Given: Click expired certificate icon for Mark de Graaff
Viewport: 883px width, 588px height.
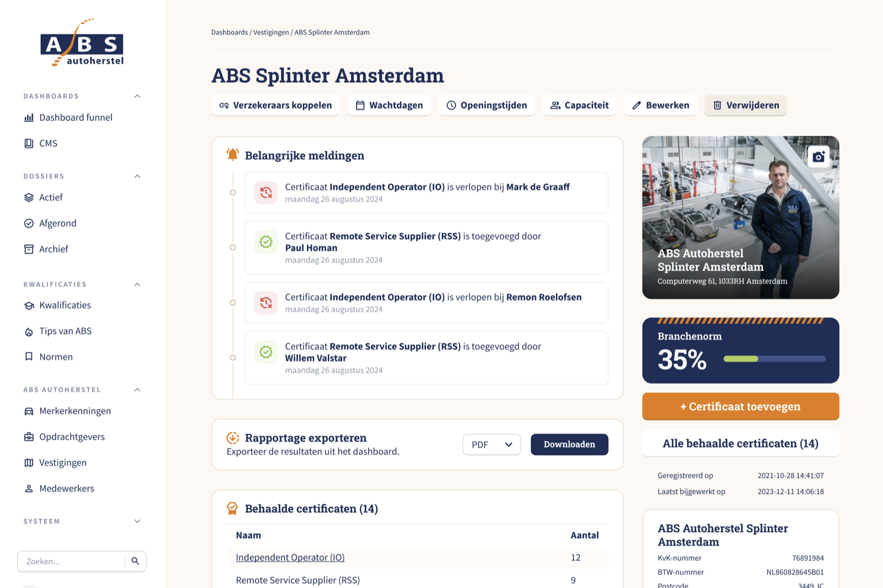Looking at the screenshot, I should [x=266, y=193].
